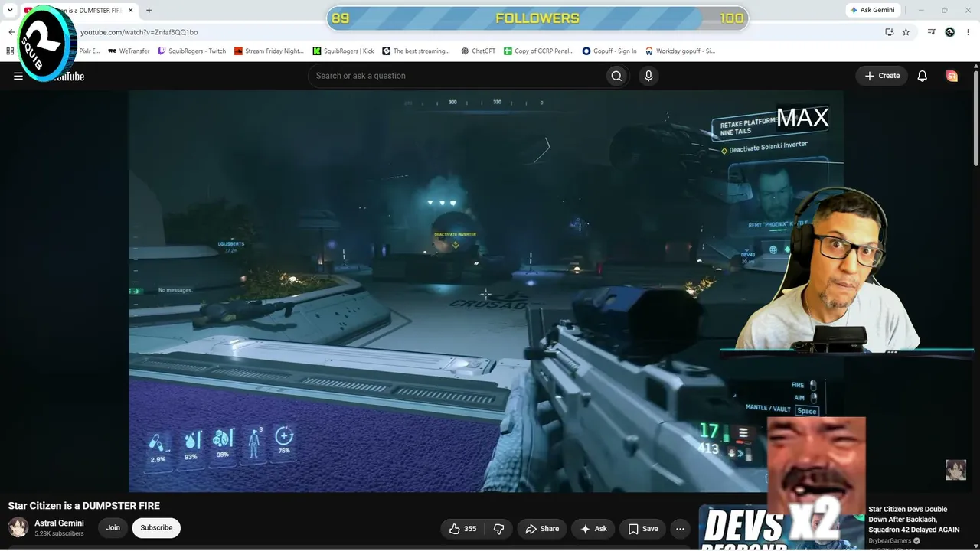
Task: Join the Astral Gemini channel
Action: (113, 527)
